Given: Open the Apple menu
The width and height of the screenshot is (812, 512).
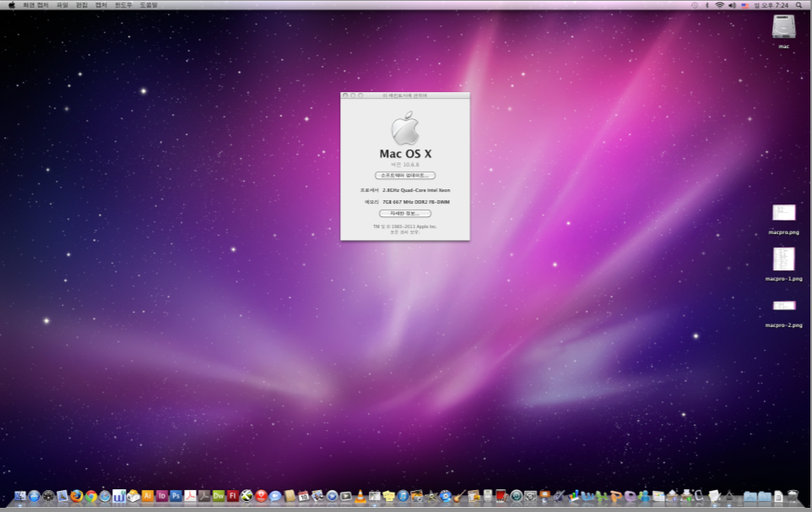Looking at the screenshot, I should 11,5.
